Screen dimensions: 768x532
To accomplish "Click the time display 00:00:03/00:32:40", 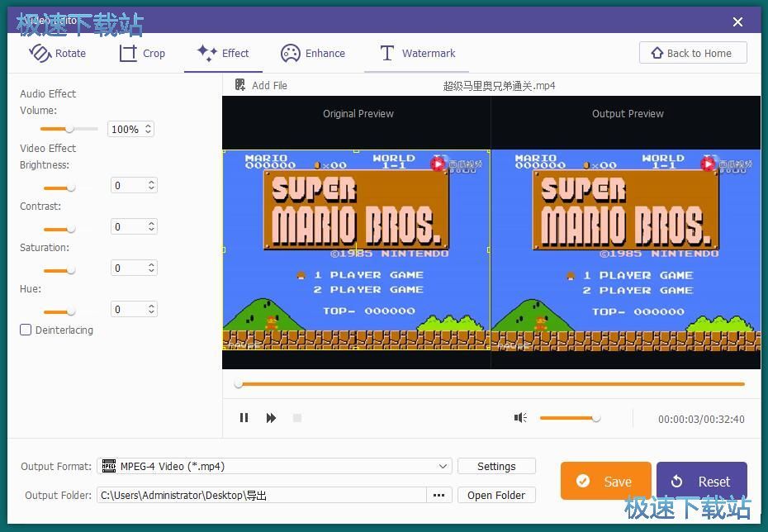I will (701, 420).
